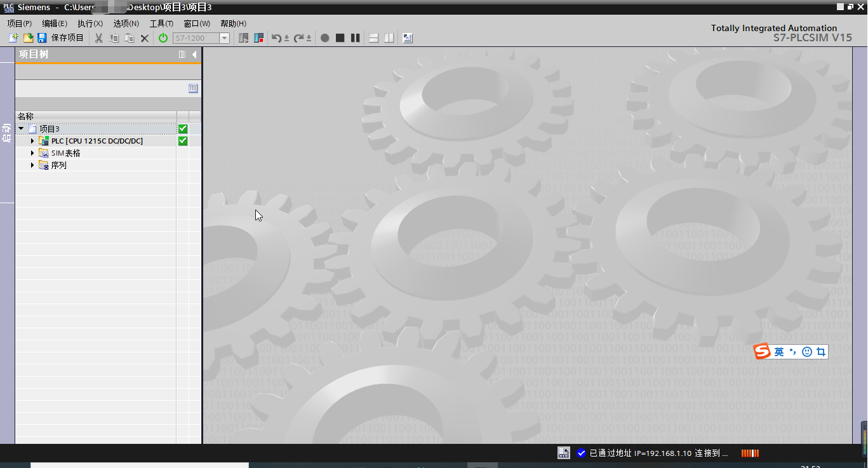Toggle the green PLC power button

coord(163,38)
